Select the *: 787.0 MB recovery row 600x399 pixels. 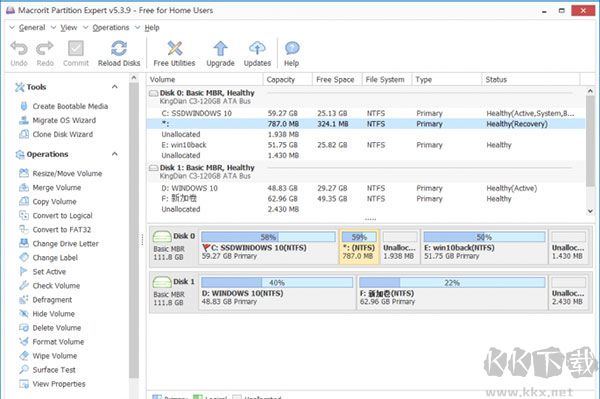366,124
